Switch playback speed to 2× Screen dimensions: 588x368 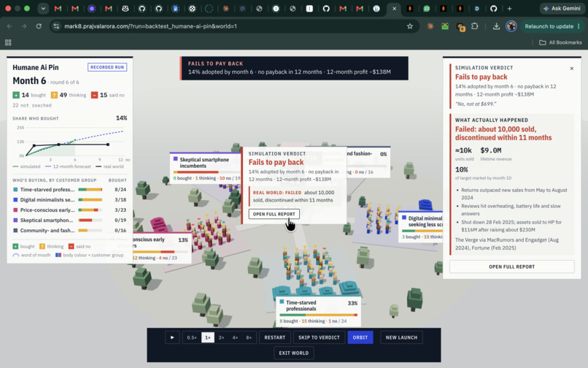(x=221, y=337)
